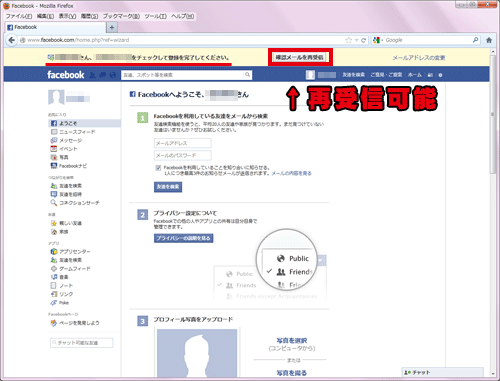Screen dimensions: 500x381
Task: Click the Facebook search magnifier button
Action: (x=247, y=75)
